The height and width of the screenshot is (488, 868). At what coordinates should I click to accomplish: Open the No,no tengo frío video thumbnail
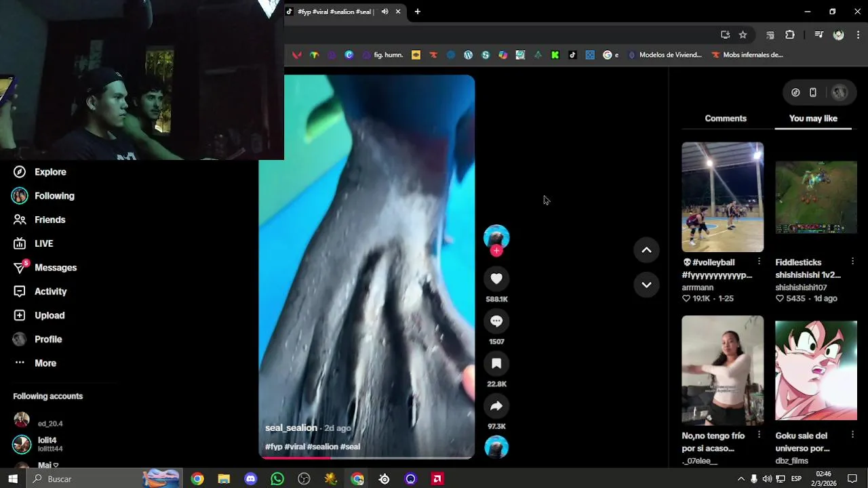click(x=722, y=371)
